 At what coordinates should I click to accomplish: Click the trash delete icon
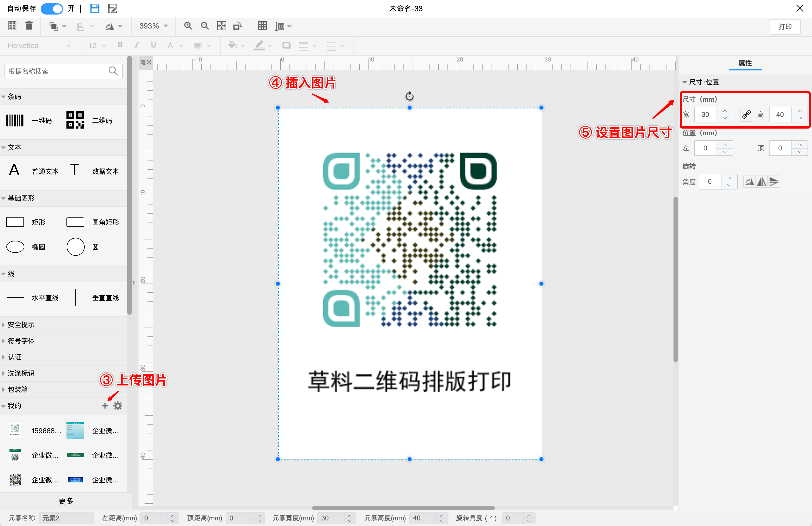[x=29, y=26]
